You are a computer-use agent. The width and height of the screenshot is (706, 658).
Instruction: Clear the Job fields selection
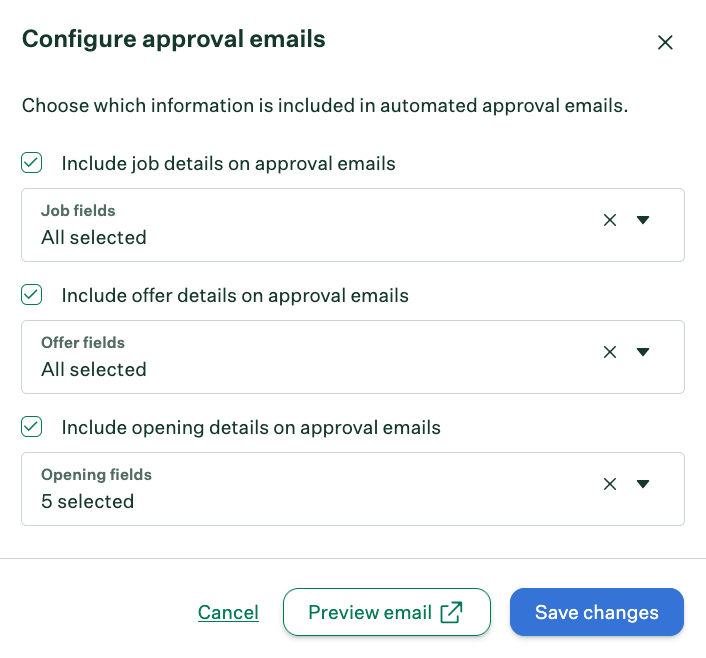610,220
